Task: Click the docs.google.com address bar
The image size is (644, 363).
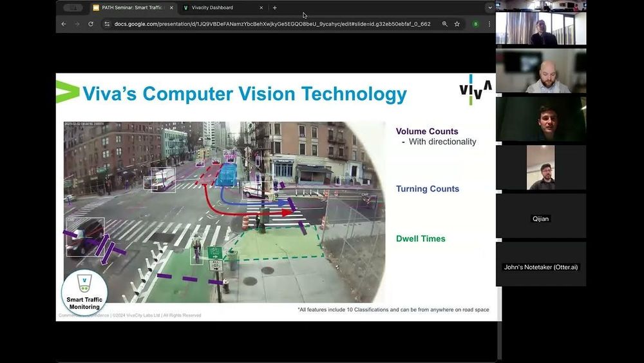Action: coord(272,25)
